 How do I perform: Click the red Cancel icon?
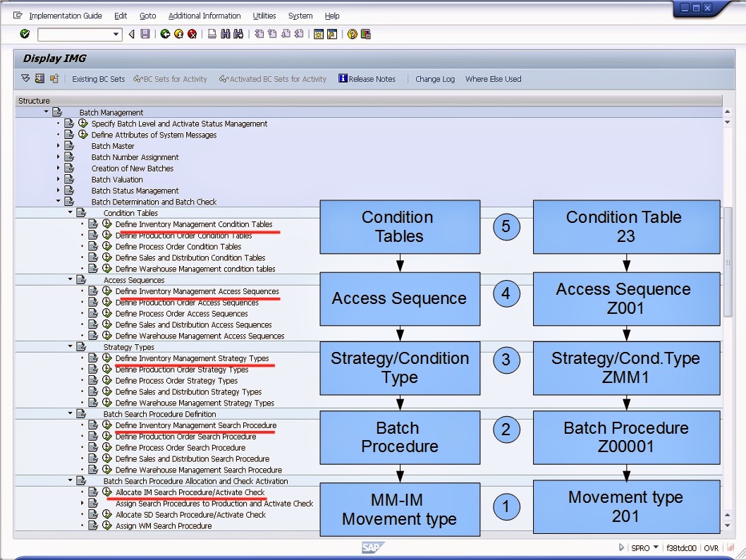[192, 35]
